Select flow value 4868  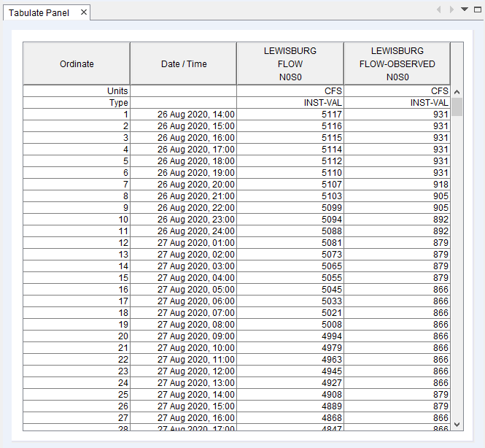290,417
